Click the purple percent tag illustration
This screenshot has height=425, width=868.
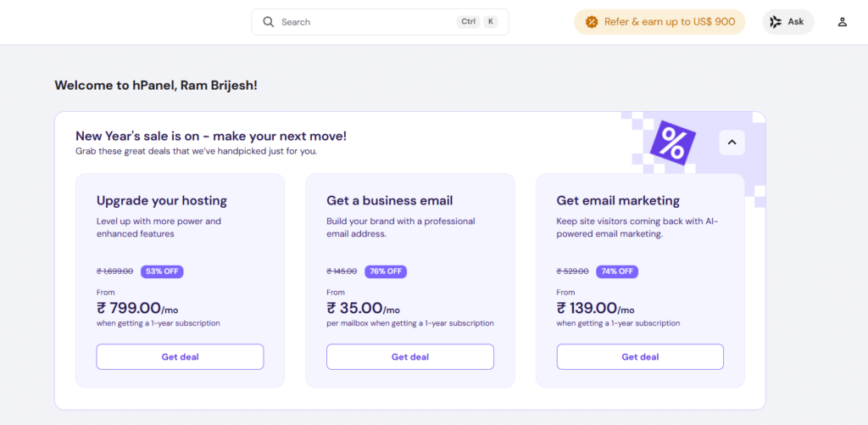point(672,144)
